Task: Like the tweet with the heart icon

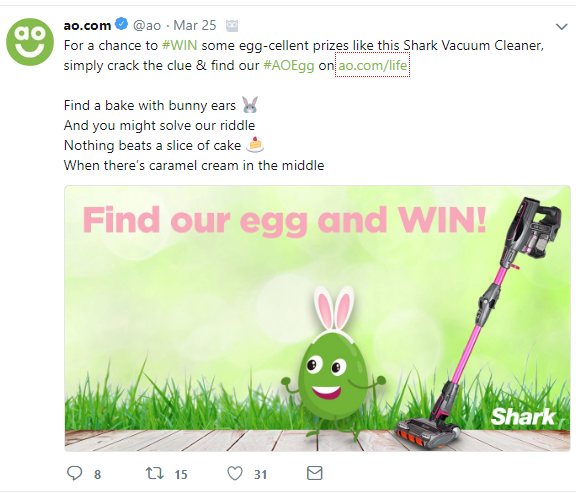Action: (235, 473)
